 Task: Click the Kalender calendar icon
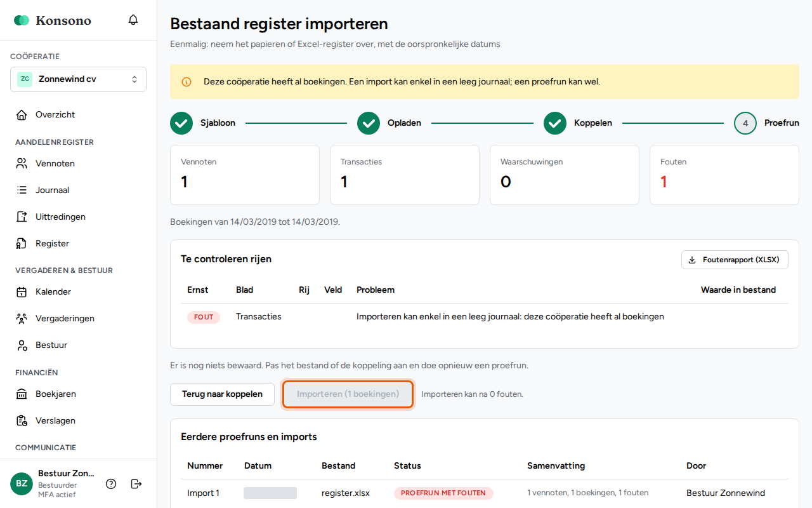(x=22, y=292)
